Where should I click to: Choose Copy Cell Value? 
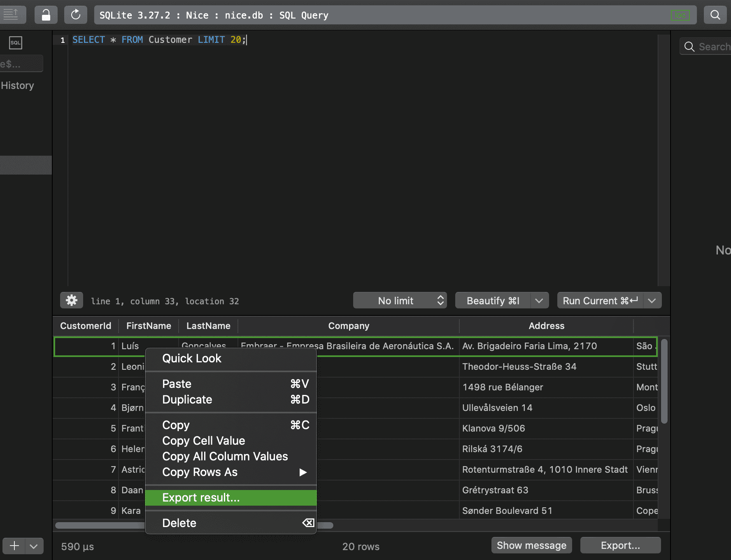(x=231, y=441)
